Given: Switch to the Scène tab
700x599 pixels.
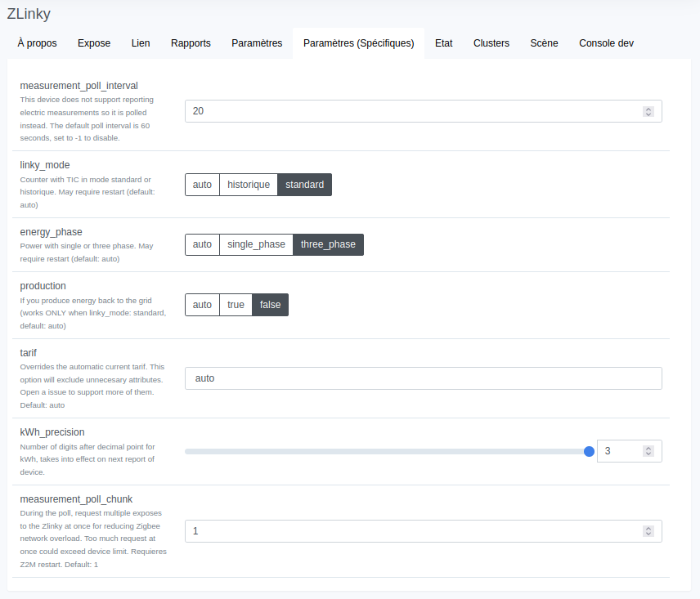Looking at the screenshot, I should pyautogui.click(x=544, y=42).
